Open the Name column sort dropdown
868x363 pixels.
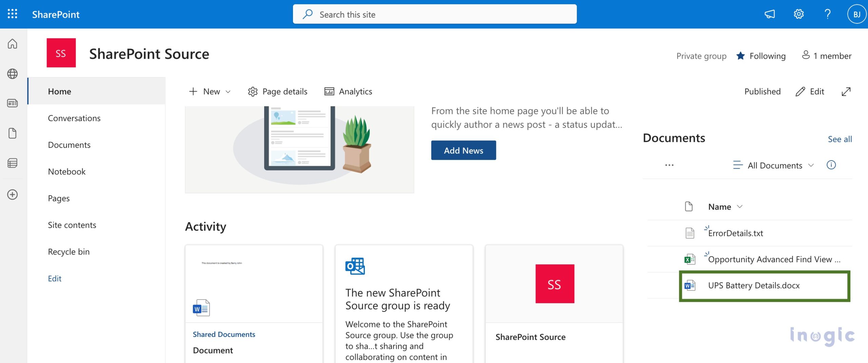click(x=726, y=207)
